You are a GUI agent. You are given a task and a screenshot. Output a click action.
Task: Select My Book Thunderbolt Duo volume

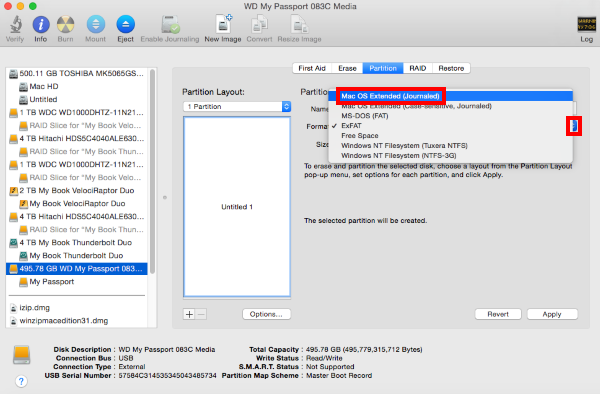click(x=77, y=256)
